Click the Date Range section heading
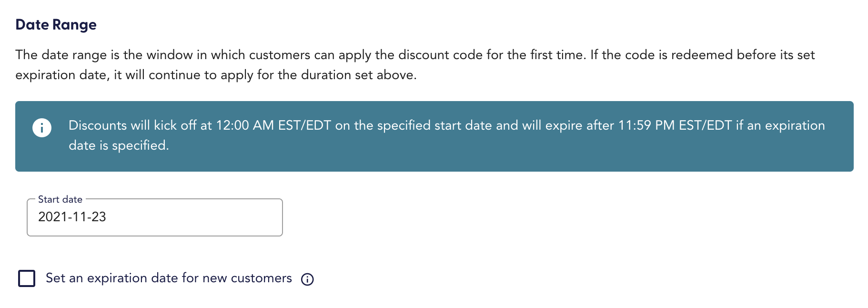 tap(56, 24)
